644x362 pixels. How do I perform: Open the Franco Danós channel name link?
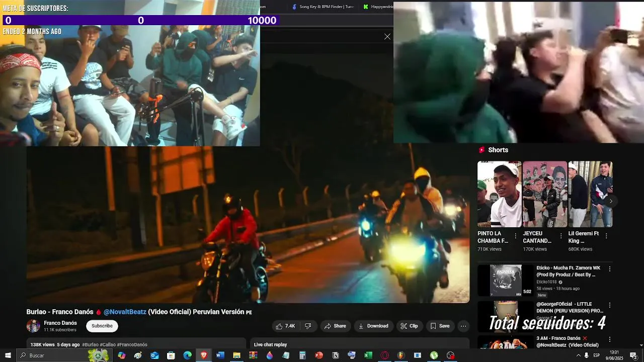[x=60, y=323]
